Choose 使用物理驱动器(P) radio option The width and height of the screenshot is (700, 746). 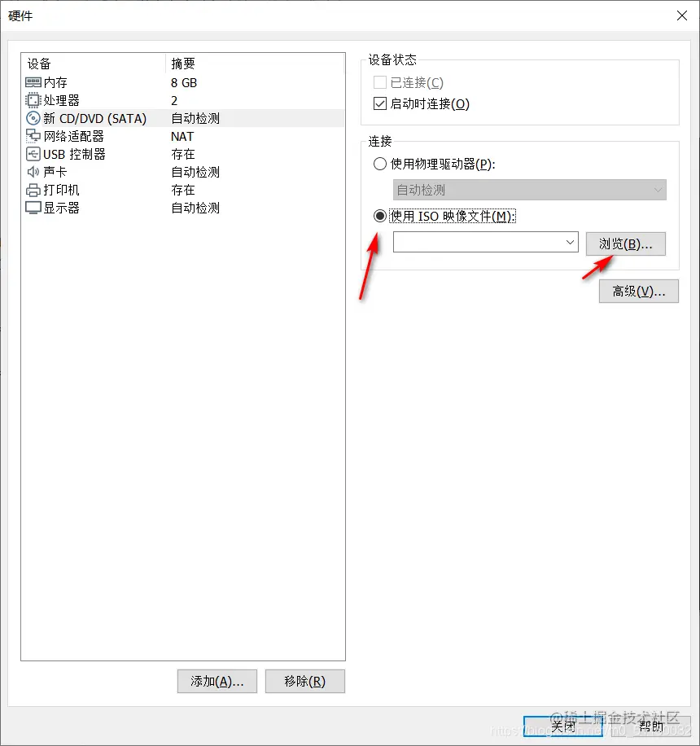[x=380, y=165]
